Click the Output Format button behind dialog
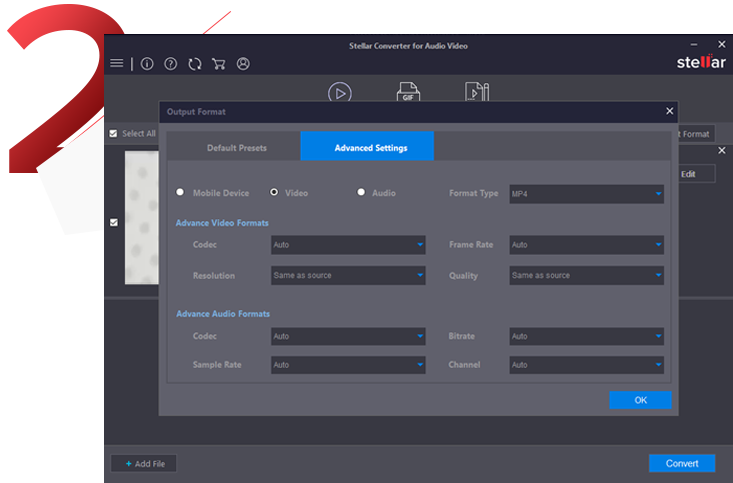This screenshot has height=483, width=733. [x=697, y=134]
